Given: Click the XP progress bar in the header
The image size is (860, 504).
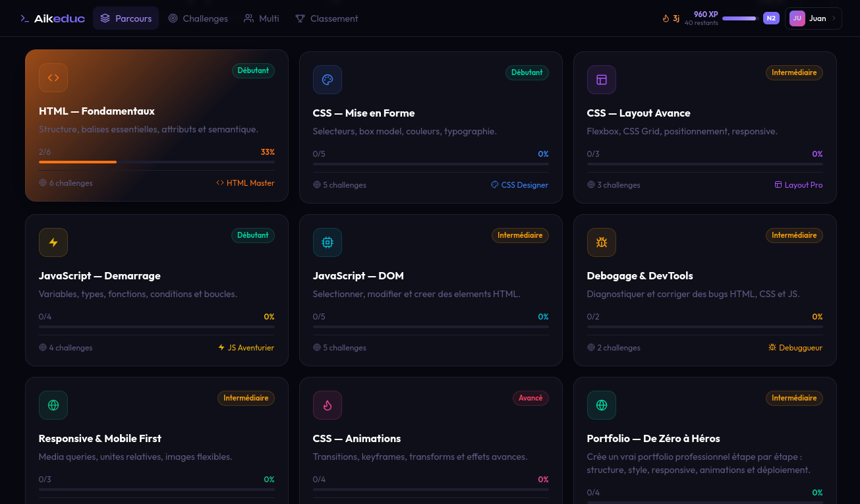Looking at the screenshot, I should (x=740, y=18).
